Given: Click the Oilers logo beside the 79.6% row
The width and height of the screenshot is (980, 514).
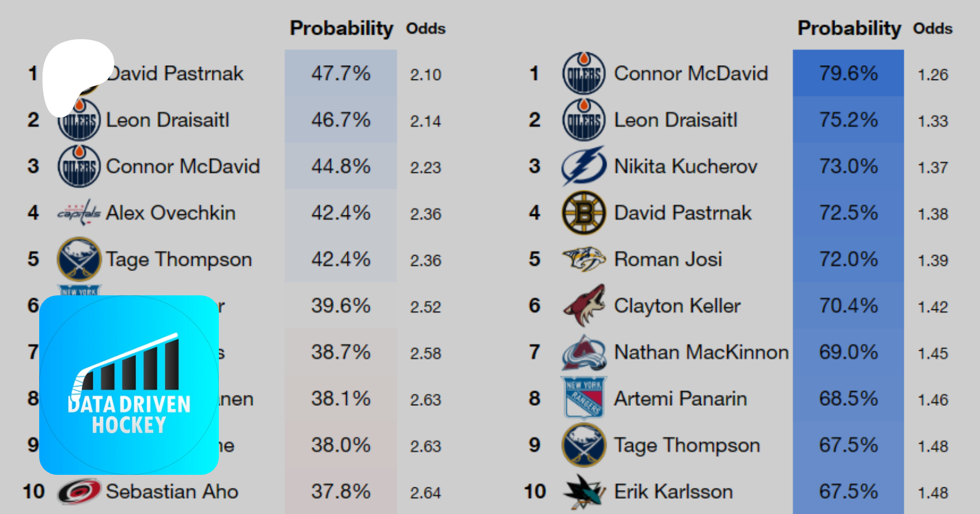Looking at the screenshot, I should click(584, 73).
